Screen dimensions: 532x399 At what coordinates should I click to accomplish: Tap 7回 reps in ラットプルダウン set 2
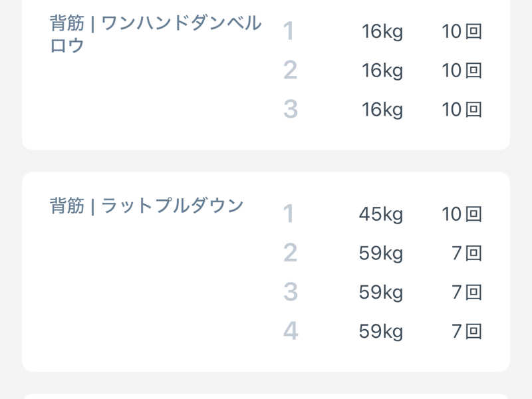(466, 253)
